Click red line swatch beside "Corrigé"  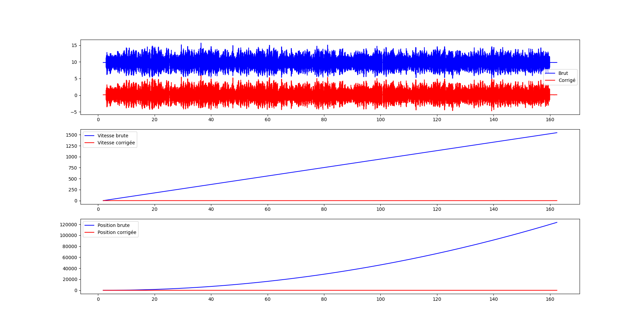(x=550, y=80)
